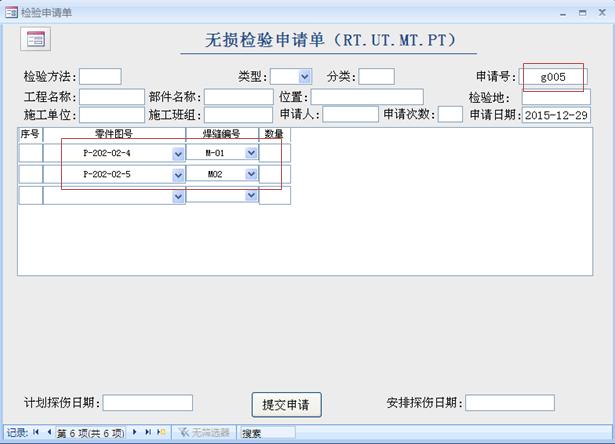
Task: Click the Access form icon in title bar
Action: (10, 12)
